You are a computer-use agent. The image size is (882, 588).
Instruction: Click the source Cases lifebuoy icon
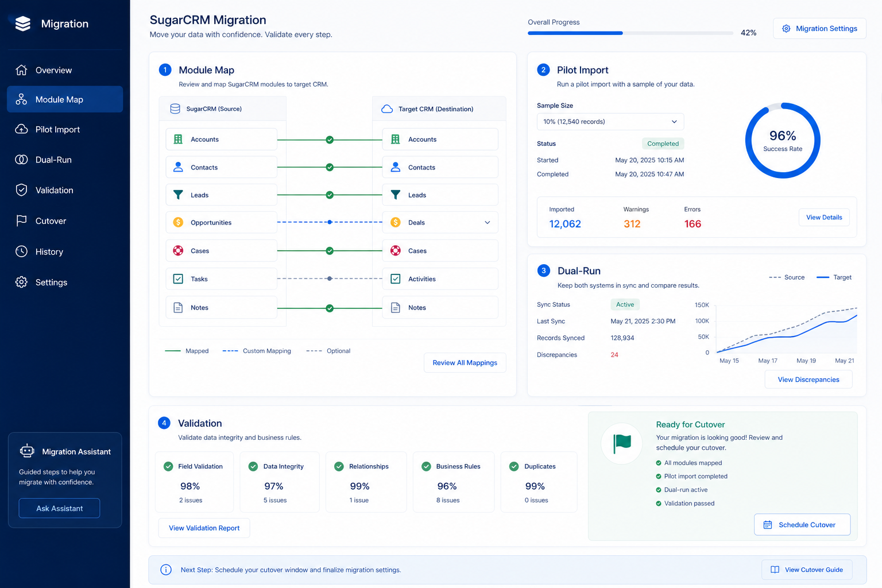(x=178, y=250)
